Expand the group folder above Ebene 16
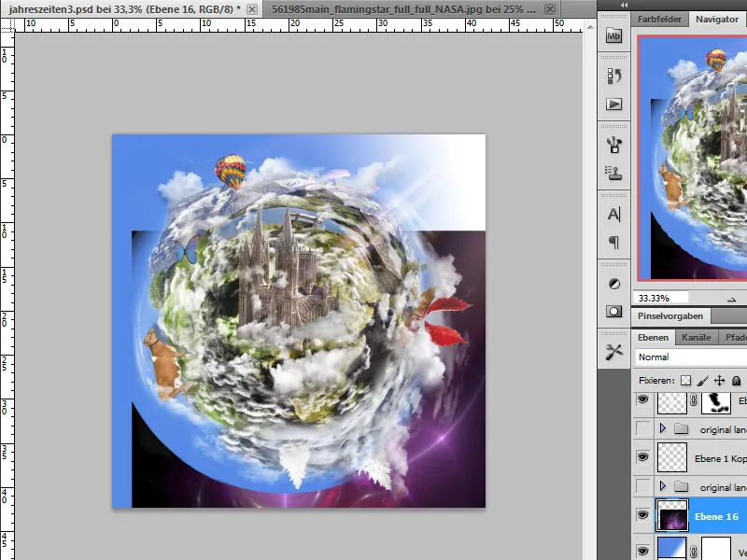The image size is (747, 560). 663,486
